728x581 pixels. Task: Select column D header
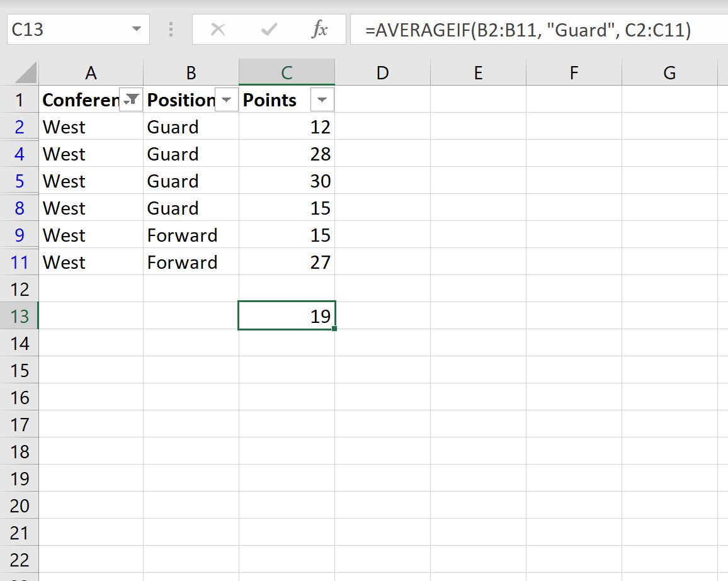382,72
